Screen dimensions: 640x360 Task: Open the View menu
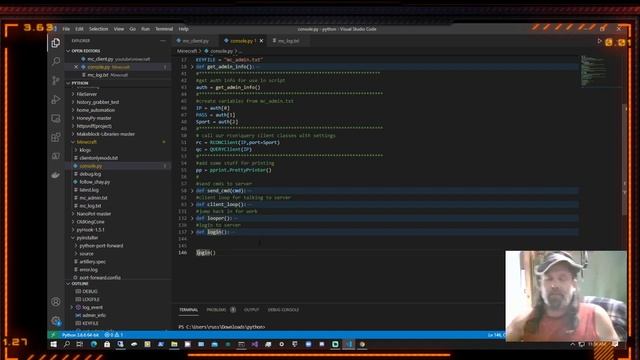119,29
